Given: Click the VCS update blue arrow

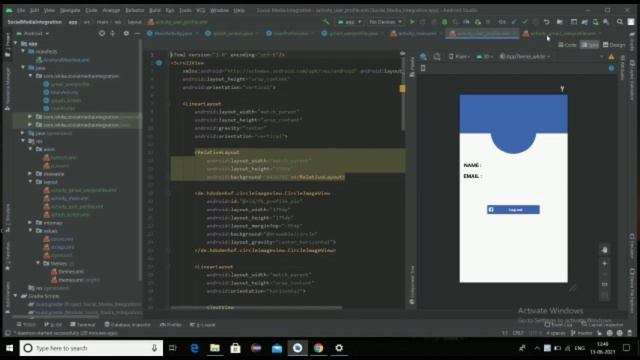Looking at the screenshot, I should [x=514, y=22].
